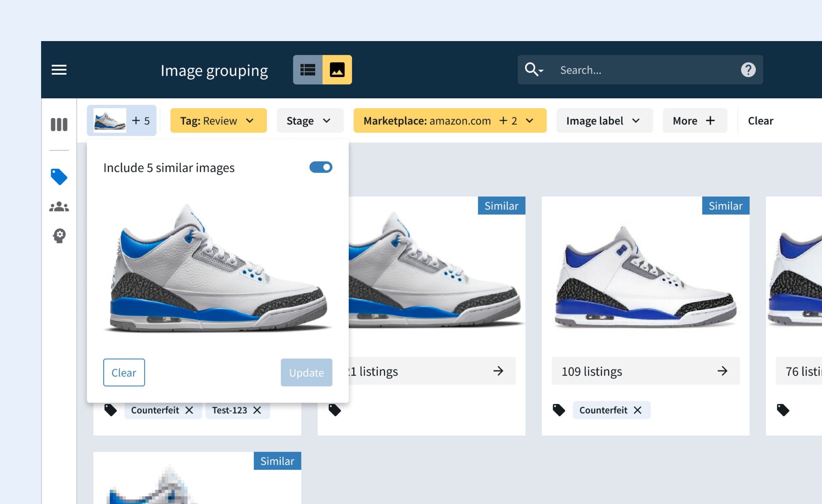Viewport: 822px width, 504px height.
Task: Click Counterfeit tag on 109 listings card
Action: (x=603, y=410)
